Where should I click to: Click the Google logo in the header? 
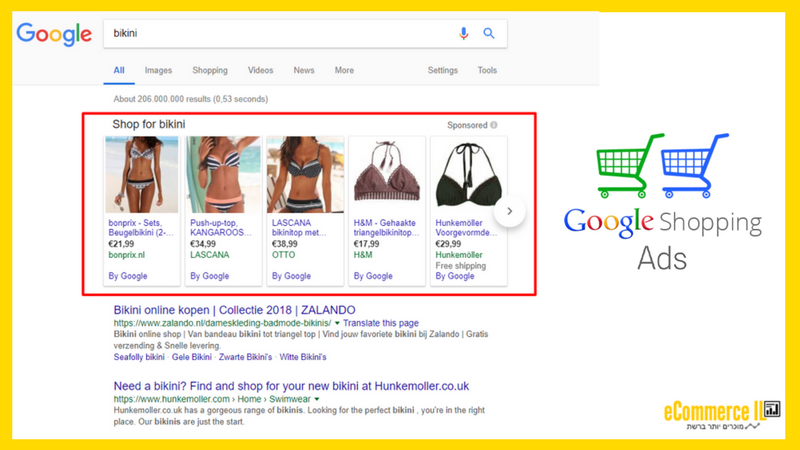point(54,34)
